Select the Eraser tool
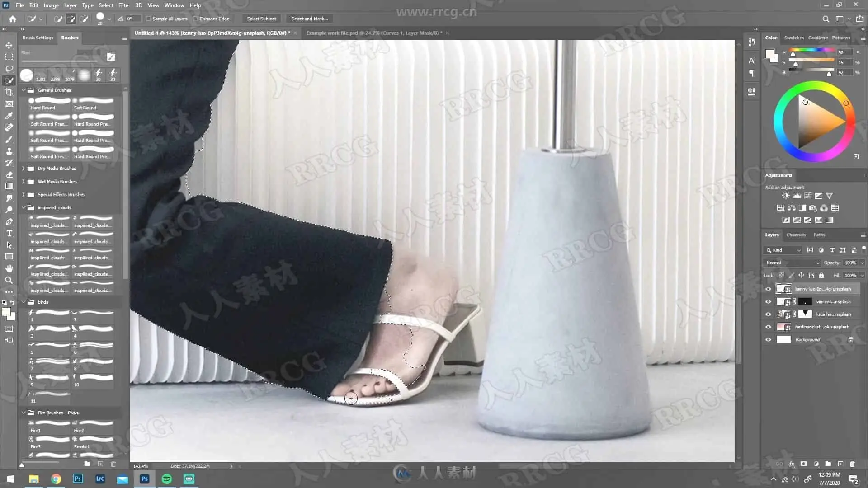This screenshot has height=488, width=868. point(9,174)
